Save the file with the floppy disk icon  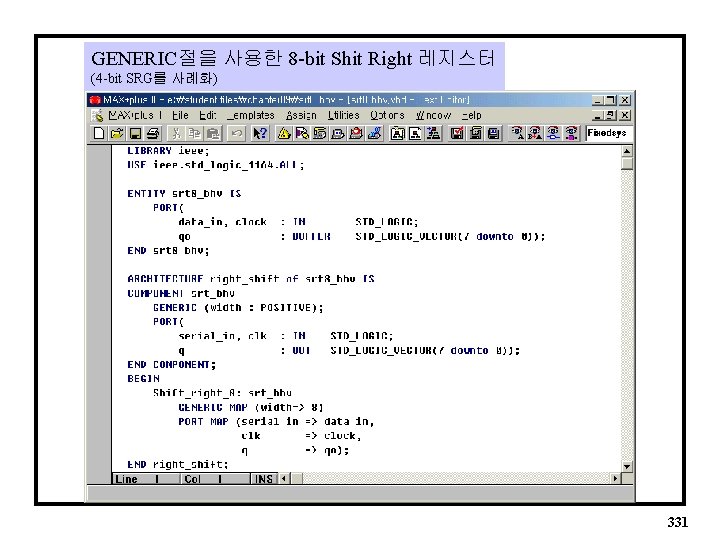pyautogui.click(x=135, y=133)
